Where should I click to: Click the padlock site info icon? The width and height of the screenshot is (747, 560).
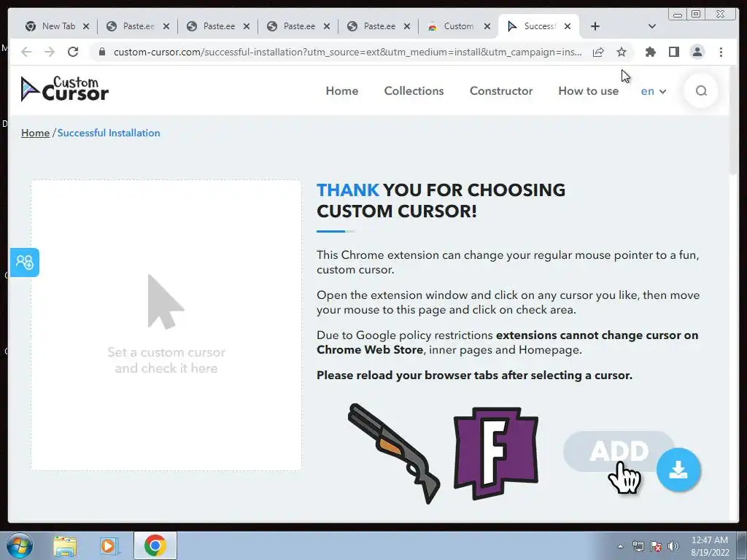101,52
